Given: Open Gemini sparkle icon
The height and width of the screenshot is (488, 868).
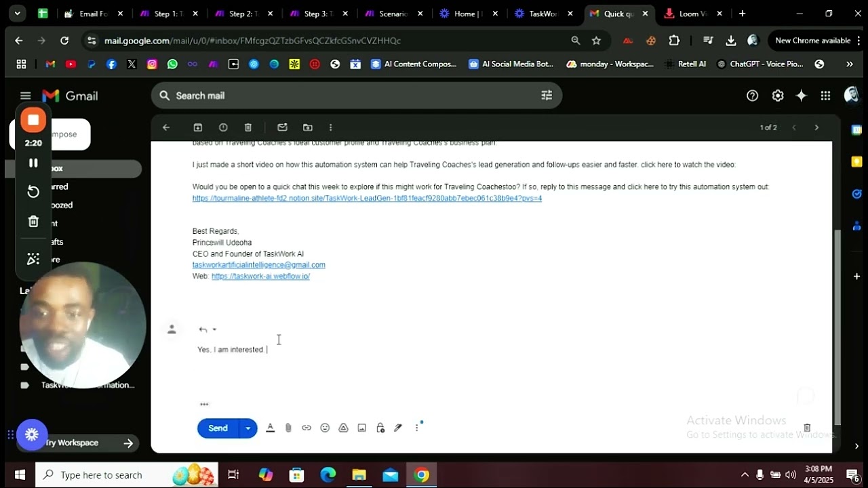Looking at the screenshot, I should click(x=802, y=96).
